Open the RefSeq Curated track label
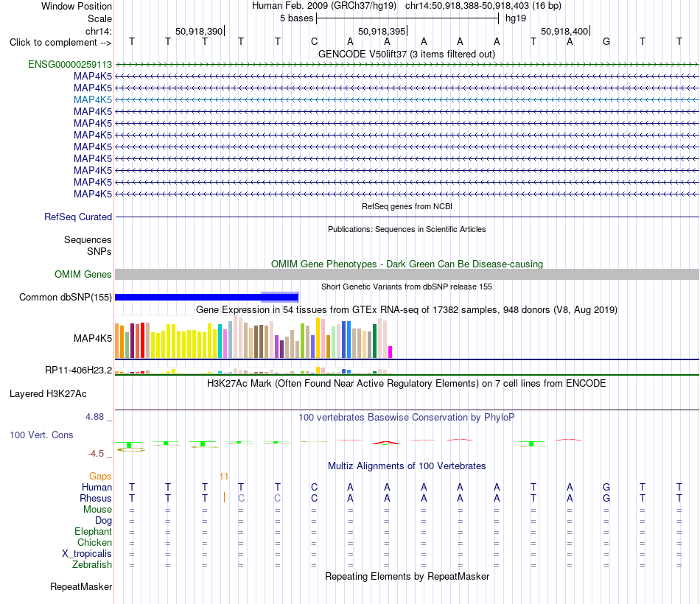700x604 pixels. pyautogui.click(x=78, y=217)
